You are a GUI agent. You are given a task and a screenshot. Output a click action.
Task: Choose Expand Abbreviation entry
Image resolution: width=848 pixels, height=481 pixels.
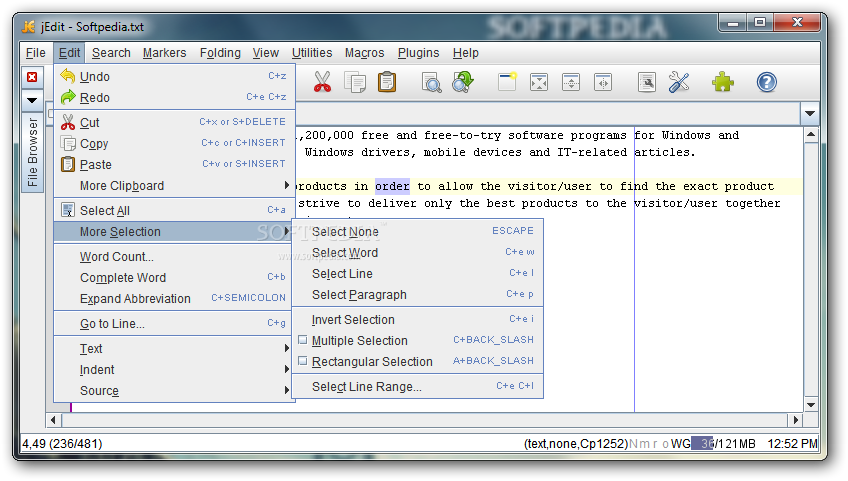[x=174, y=299]
